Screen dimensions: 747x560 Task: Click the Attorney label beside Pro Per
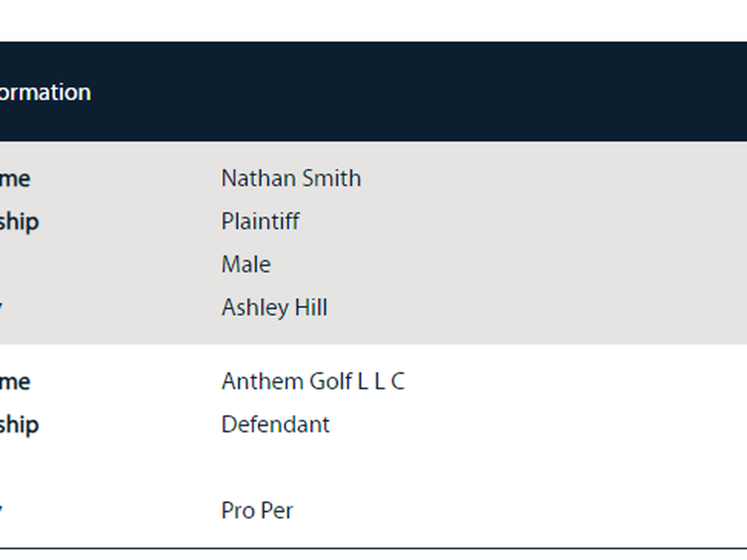pyautogui.click(x=1, y=510)
